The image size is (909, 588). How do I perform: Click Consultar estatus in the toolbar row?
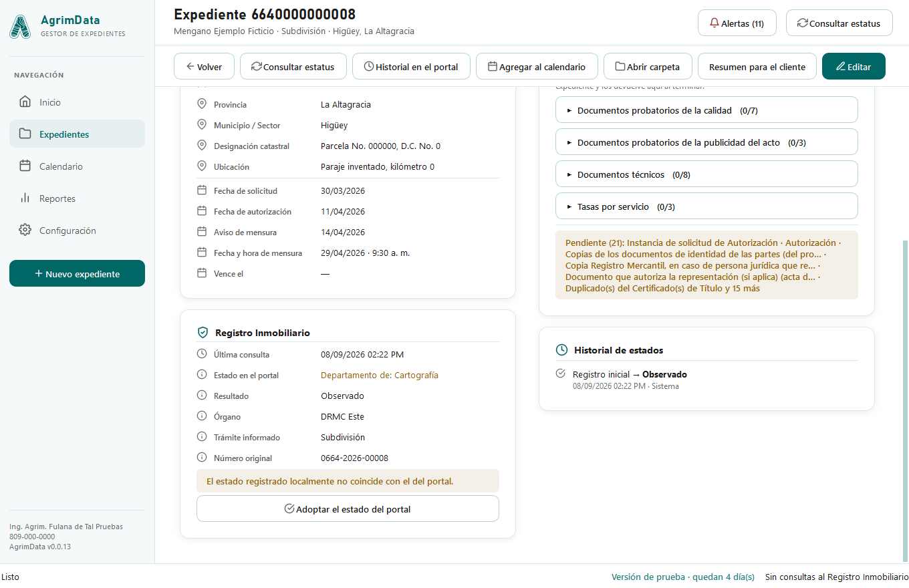[293, 66]
